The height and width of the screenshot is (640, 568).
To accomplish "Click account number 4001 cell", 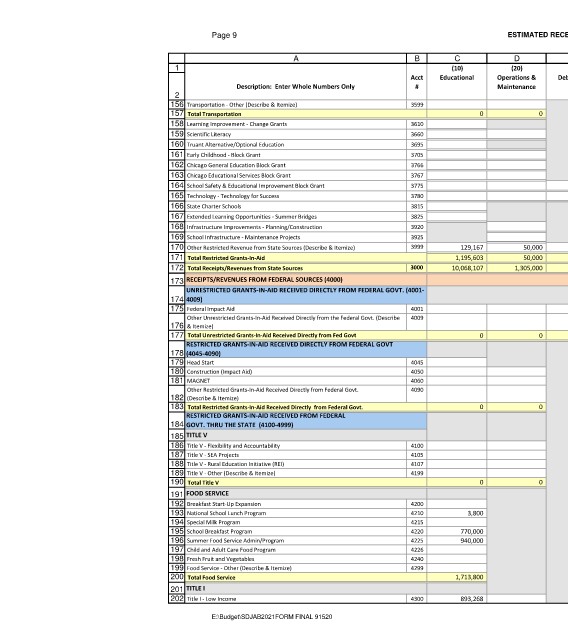I will click(417, 309).
